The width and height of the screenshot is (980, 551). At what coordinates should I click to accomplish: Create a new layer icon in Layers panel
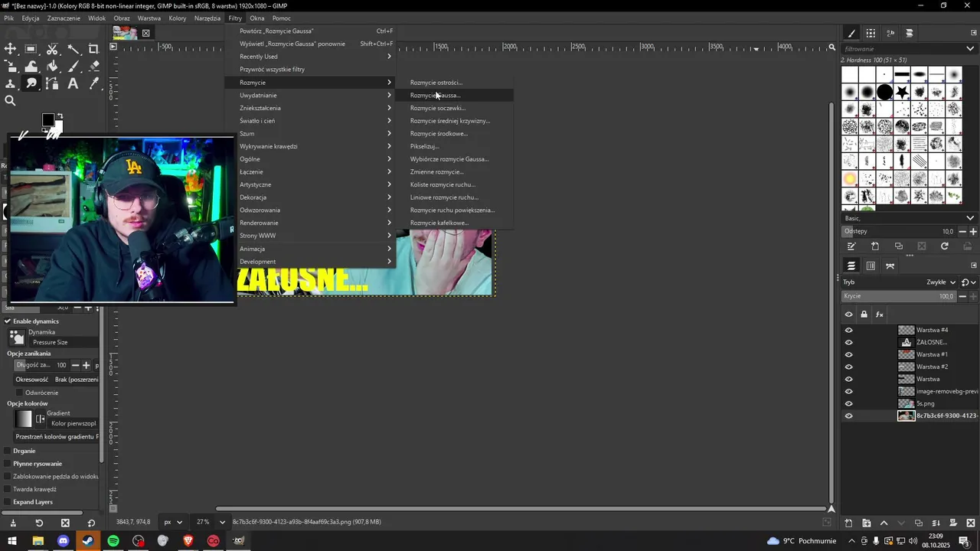click(848, 523)
